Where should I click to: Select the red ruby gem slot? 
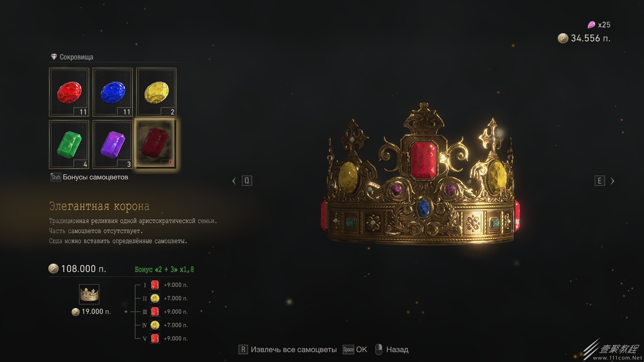point(69,92)
